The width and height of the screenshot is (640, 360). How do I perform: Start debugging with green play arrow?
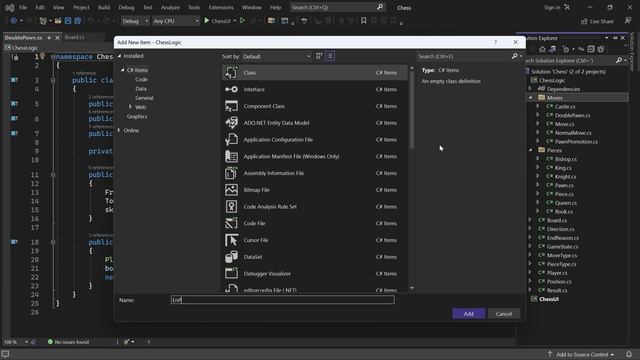tap(207, 20)
